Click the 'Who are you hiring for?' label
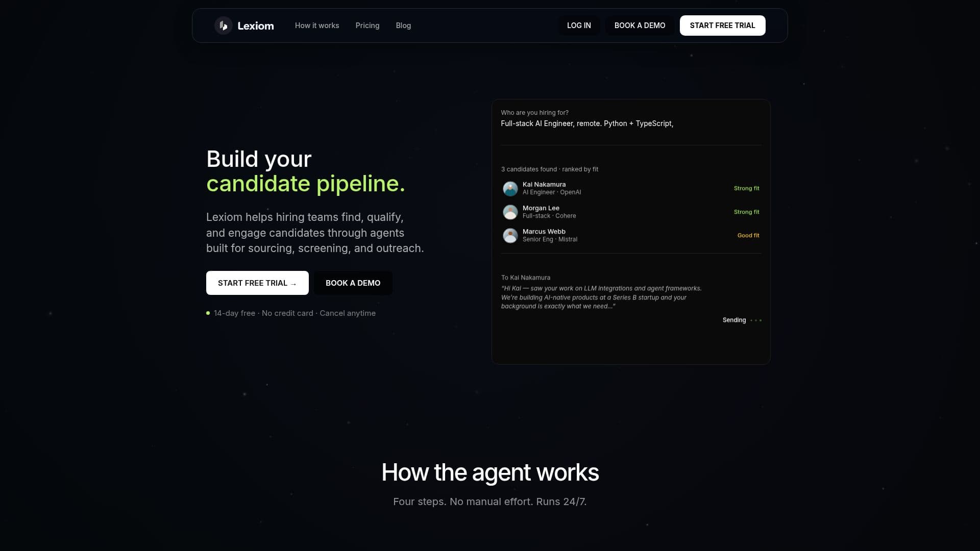 pyautogui.click(x=534, y=113)
